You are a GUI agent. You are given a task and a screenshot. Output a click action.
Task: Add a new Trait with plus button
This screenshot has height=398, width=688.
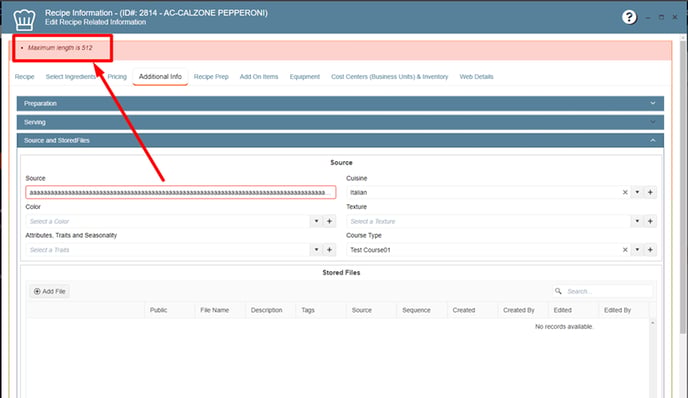[x=329, y=250]
